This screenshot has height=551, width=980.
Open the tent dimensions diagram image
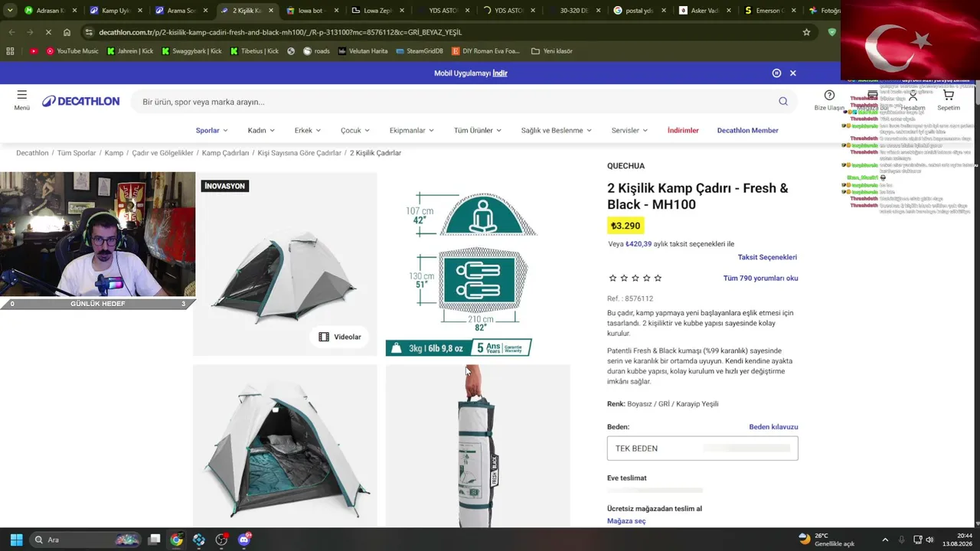pyautogui.click(x=478, y=264)
